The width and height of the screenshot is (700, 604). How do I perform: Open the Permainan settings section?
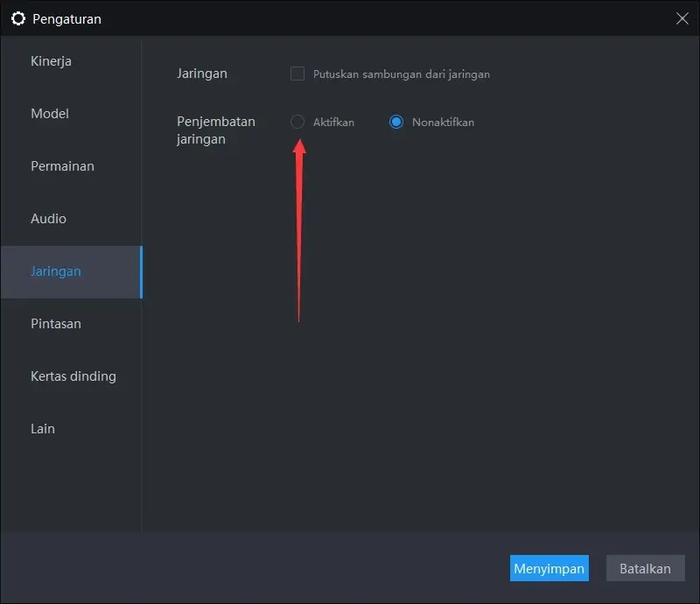62,165
